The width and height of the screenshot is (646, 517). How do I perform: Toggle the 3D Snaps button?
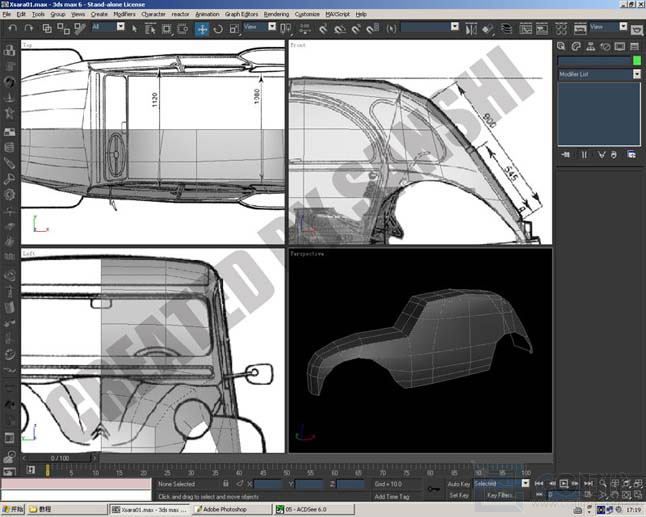point(323,28)
